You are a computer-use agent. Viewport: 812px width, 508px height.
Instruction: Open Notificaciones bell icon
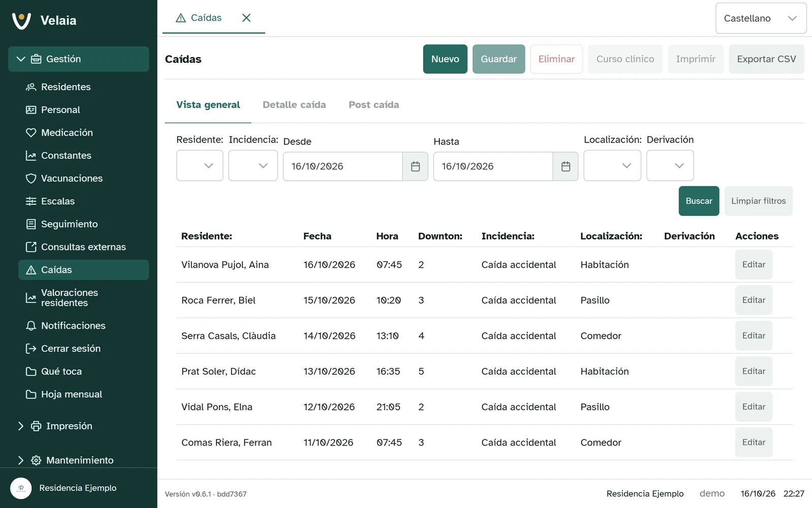click(31, 326)
